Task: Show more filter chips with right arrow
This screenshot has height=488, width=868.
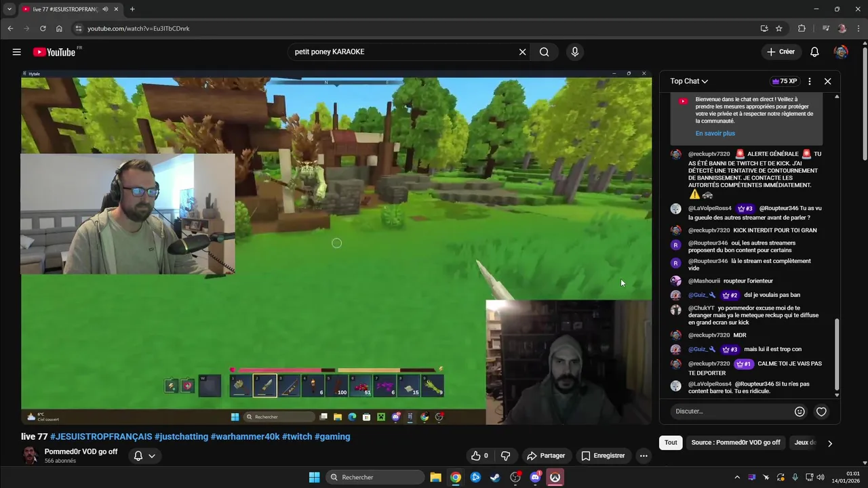Action: 829,443
